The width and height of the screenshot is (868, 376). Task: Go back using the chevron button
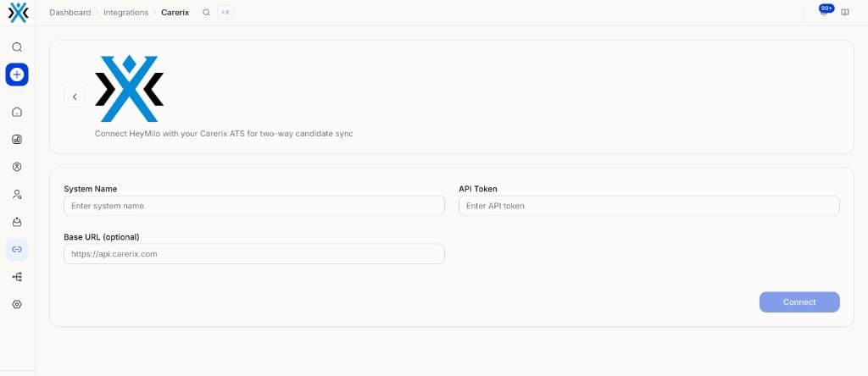(x=75, y=97)
